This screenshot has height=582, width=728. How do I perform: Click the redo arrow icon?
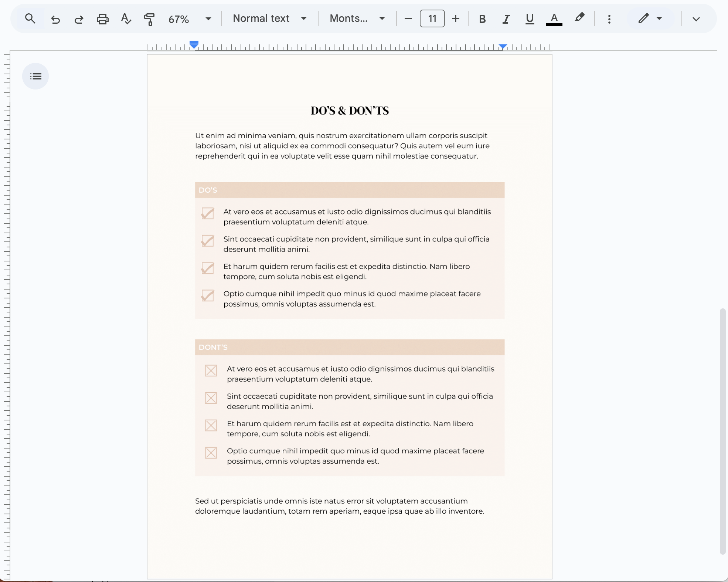pyautogui.click(x=79, y=19)
